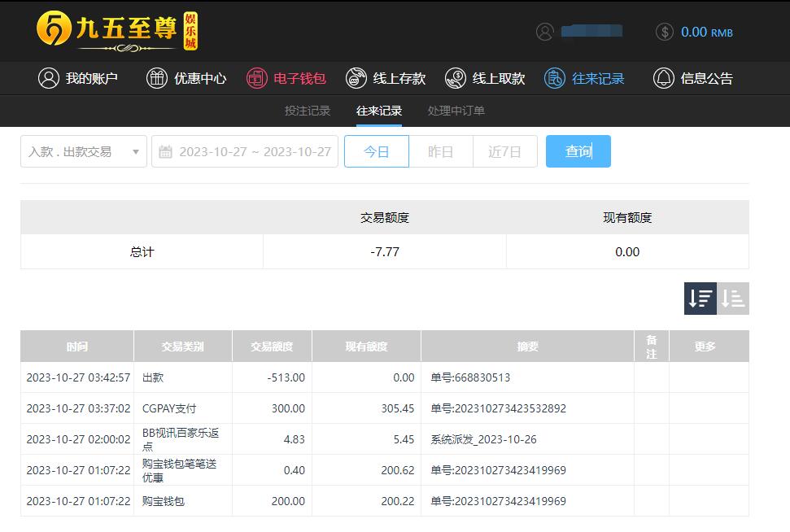Select the 今日 date range option
The image size is (790, 532).
(x=376, y=151)
